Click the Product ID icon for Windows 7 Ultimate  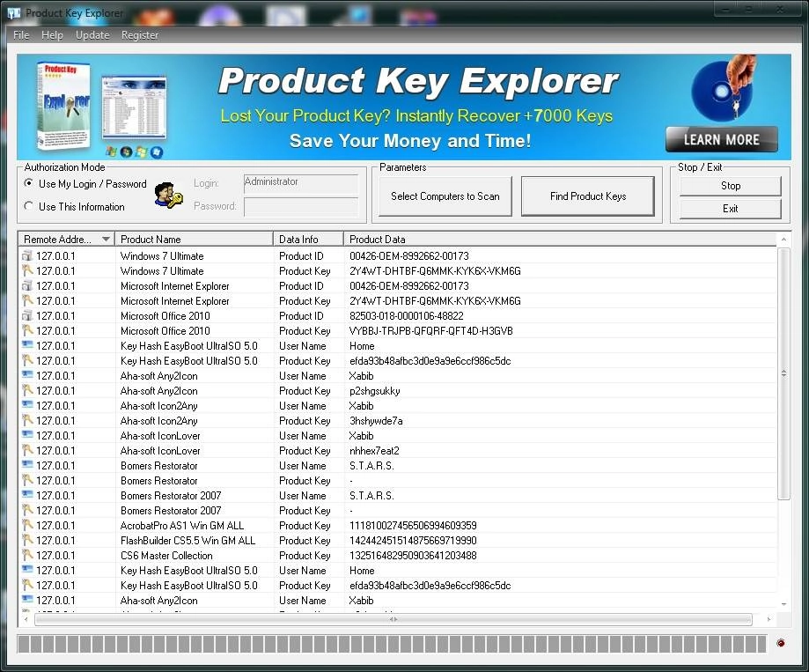coord(27,255)
